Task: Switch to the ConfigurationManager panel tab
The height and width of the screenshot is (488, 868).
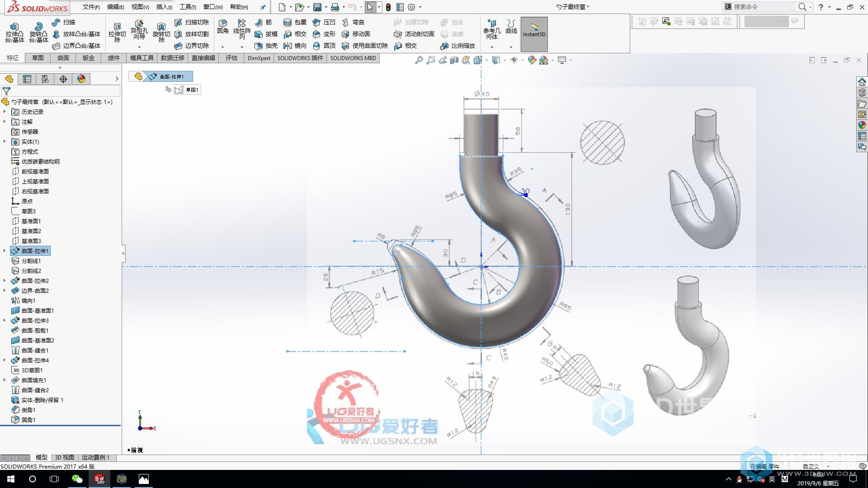Action: 45,79
